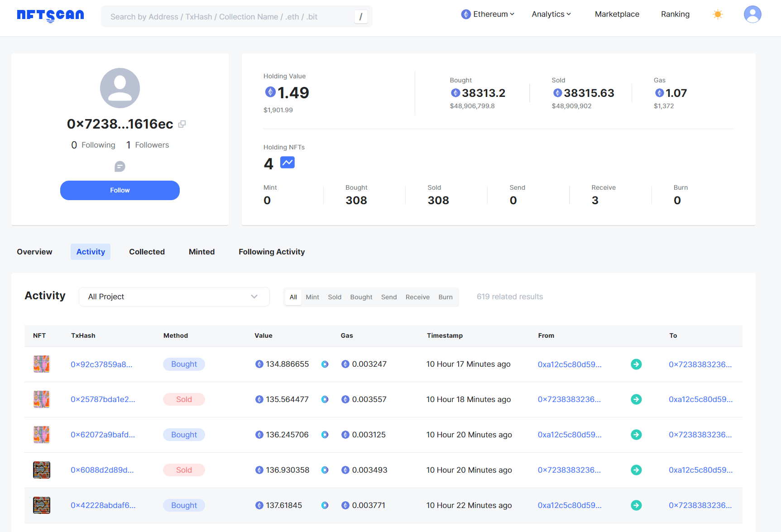Click the arrow icon in the first transaction row
781x532 pixels.
tap(636, 364)
